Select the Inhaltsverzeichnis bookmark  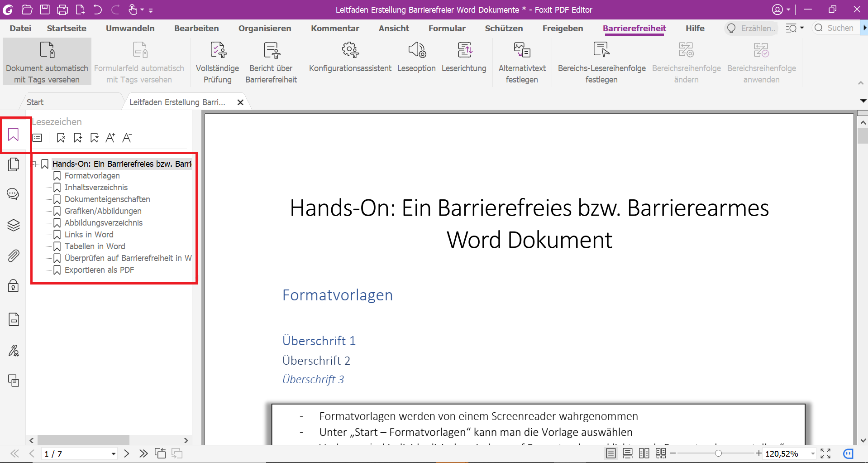96,187
